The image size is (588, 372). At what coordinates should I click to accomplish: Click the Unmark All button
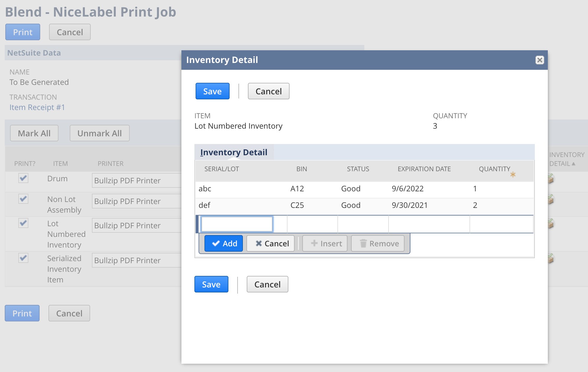(100, 133)
